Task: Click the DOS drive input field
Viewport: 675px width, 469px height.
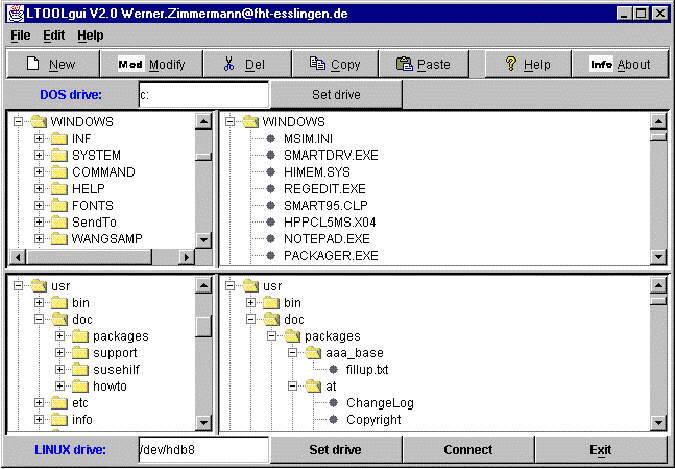Action: [x=202, y=95]
